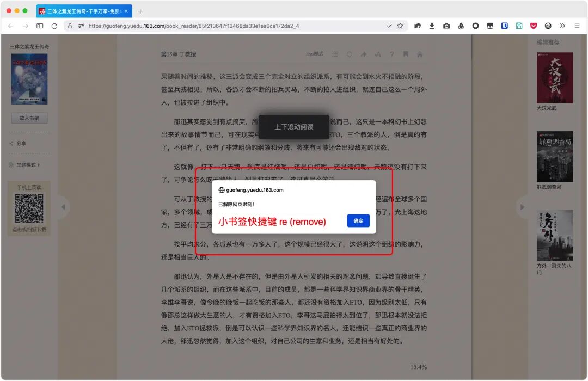Click the 已解除网页限制！ dialog message

click(236, 204)
